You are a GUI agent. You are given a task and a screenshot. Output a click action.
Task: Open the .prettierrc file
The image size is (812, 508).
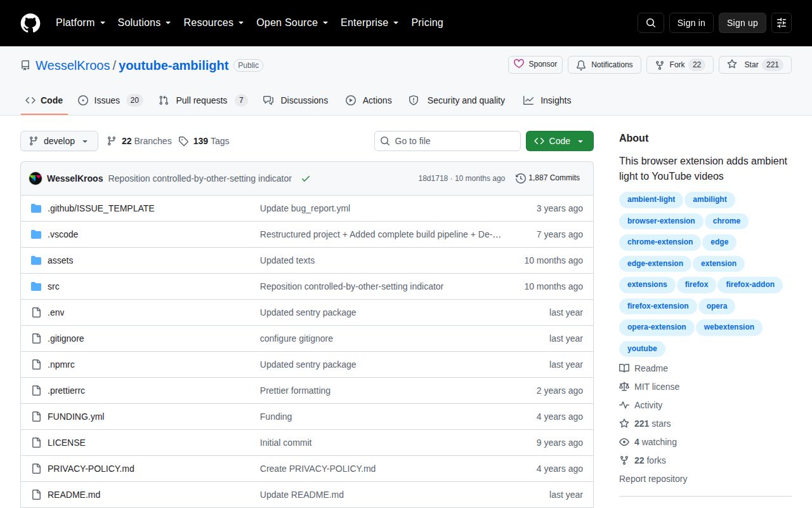point(66,391)
